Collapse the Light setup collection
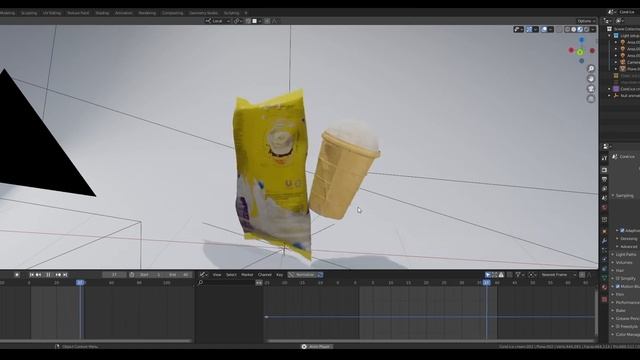Screen dimensions: 640x360 [609, 36]
